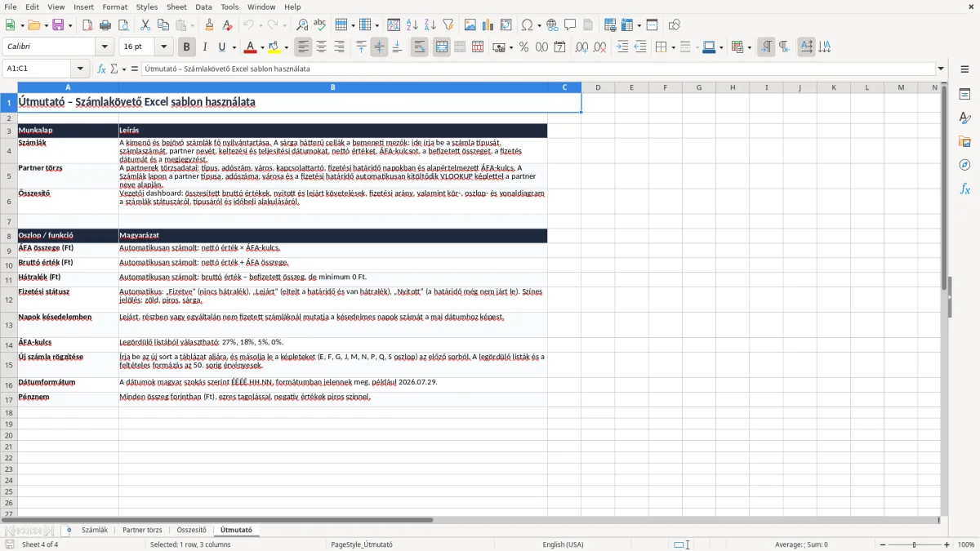The image size is (980, 551).
Task: Expand underline style dropdown arrow
Action: 234,47
